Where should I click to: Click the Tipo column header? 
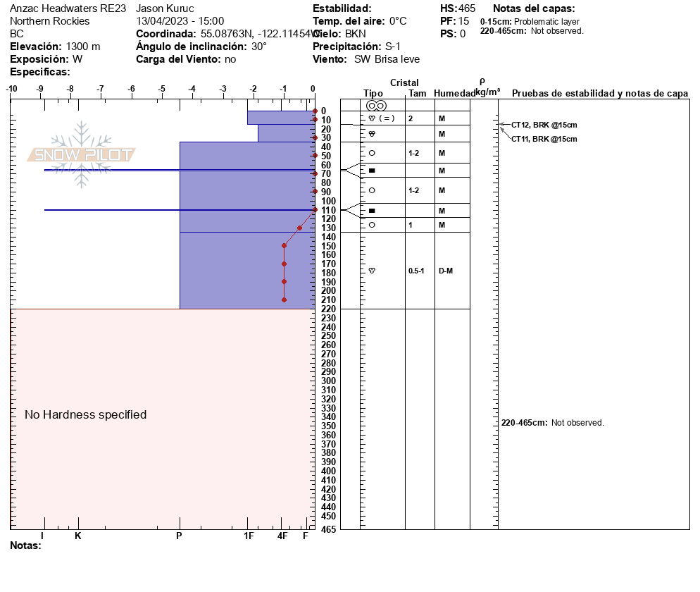pos(373,93)
